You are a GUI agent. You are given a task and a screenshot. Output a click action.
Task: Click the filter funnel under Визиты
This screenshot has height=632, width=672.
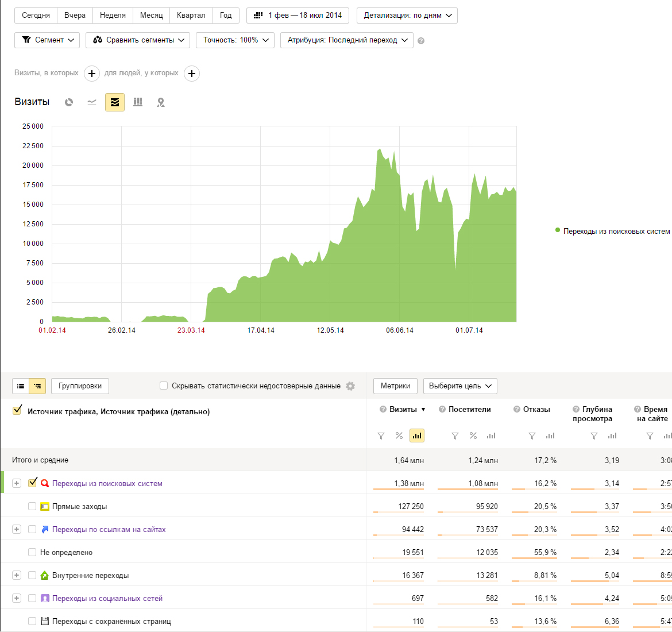381,436
